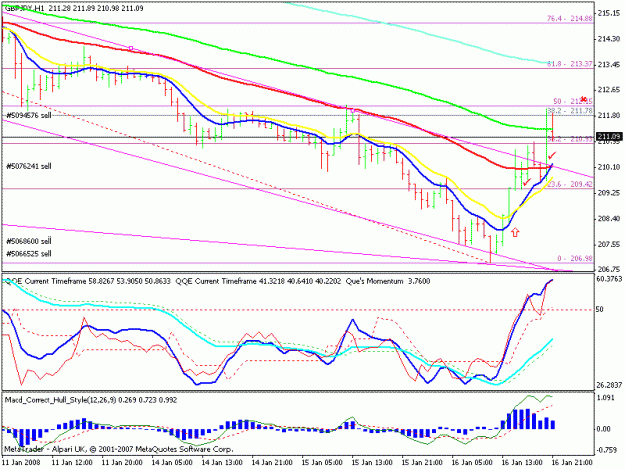Click the '38.2 - 211.78' Fibonacci label
The height and width of the screenshot is (469, 625).
click(570, 110)
